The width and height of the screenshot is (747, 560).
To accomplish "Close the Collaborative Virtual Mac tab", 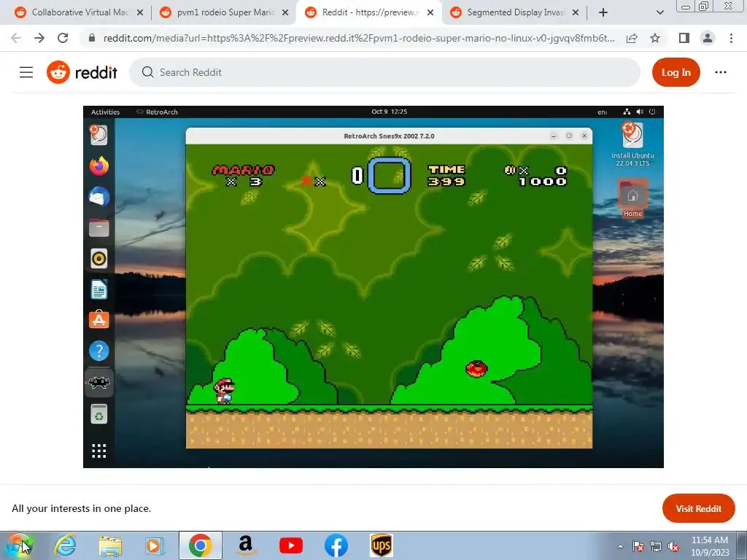I will pos(140,13).
